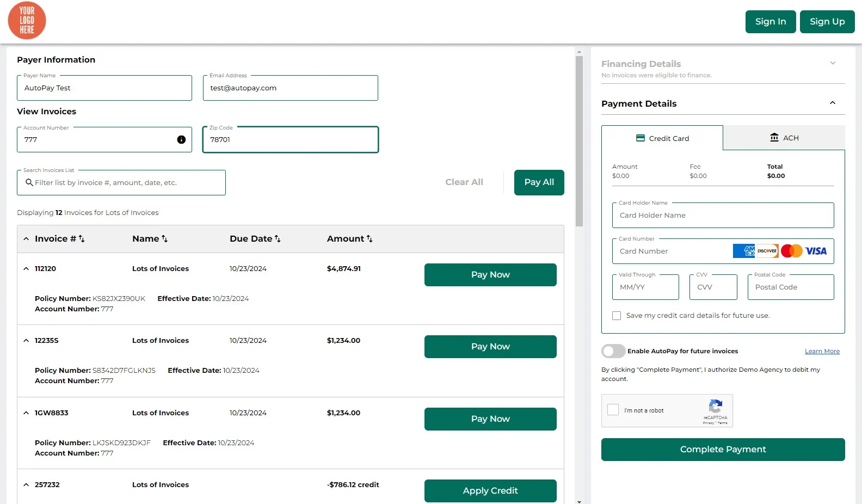Click the invoice list vertical scrollbar thumb
Screen dimensions: 862x504
[580, 141]
